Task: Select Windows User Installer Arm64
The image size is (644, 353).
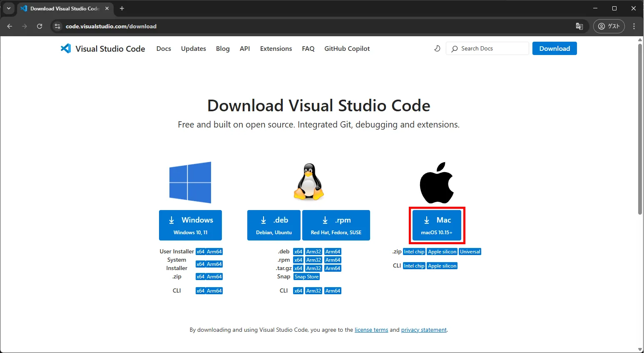Action: point(214,252)
